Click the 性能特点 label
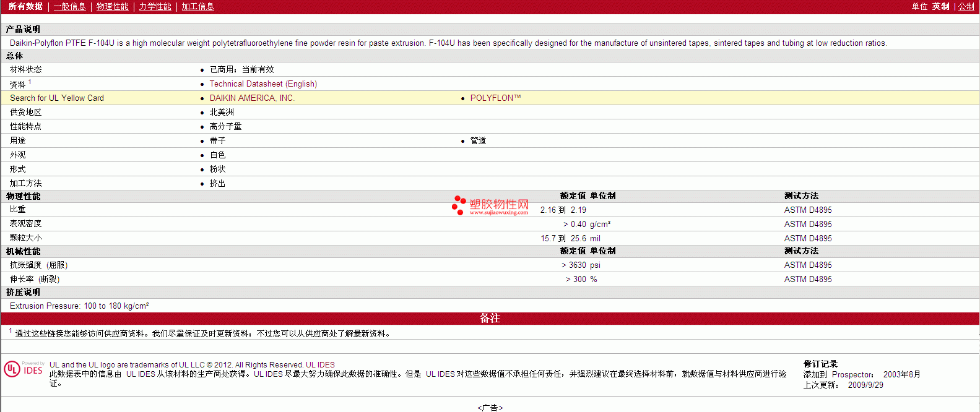Image resolution: width=980 pixels, height=412 pixels. (26, 126)
